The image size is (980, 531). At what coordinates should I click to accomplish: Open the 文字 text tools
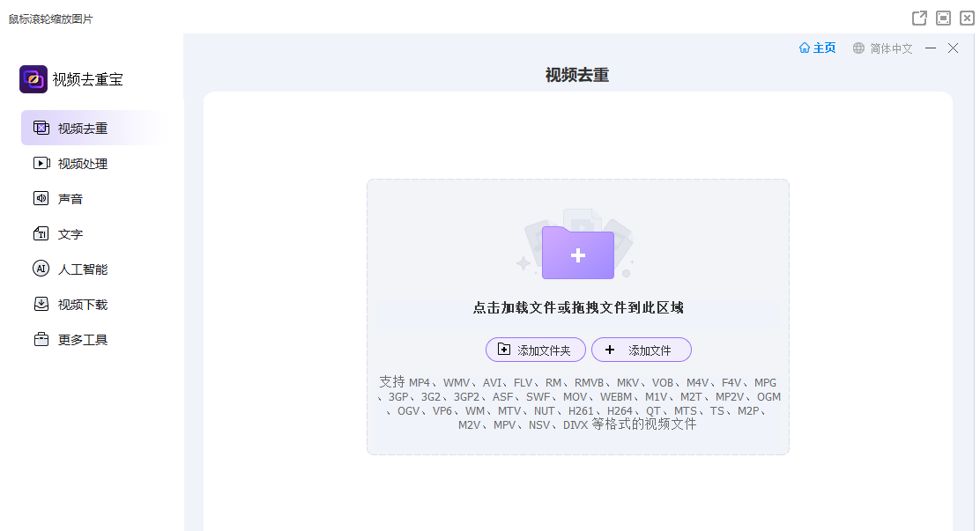click(71, 234)
